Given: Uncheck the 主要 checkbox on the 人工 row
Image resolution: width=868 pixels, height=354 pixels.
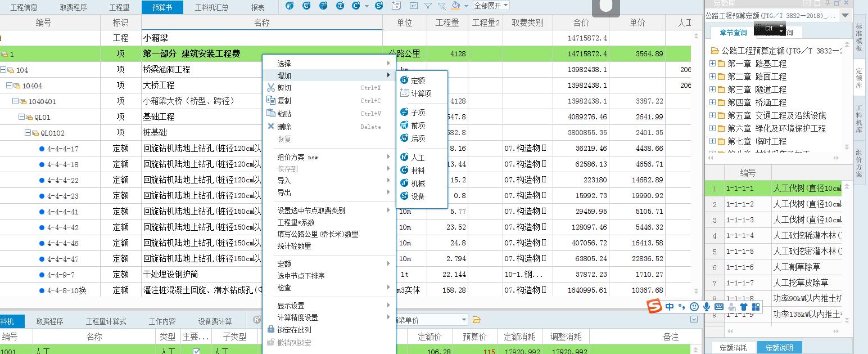Looking at the screenshot, I should 197,350.
